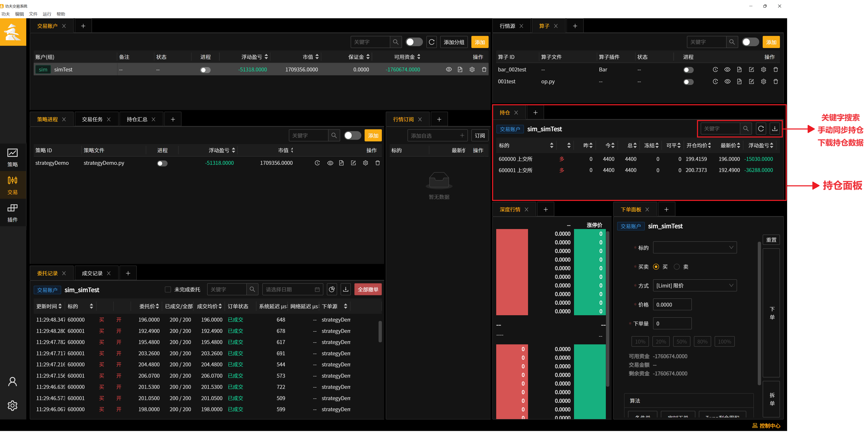Open 控制中心 in status bar
The image size is (868, 432).
(x=766, y=426)
